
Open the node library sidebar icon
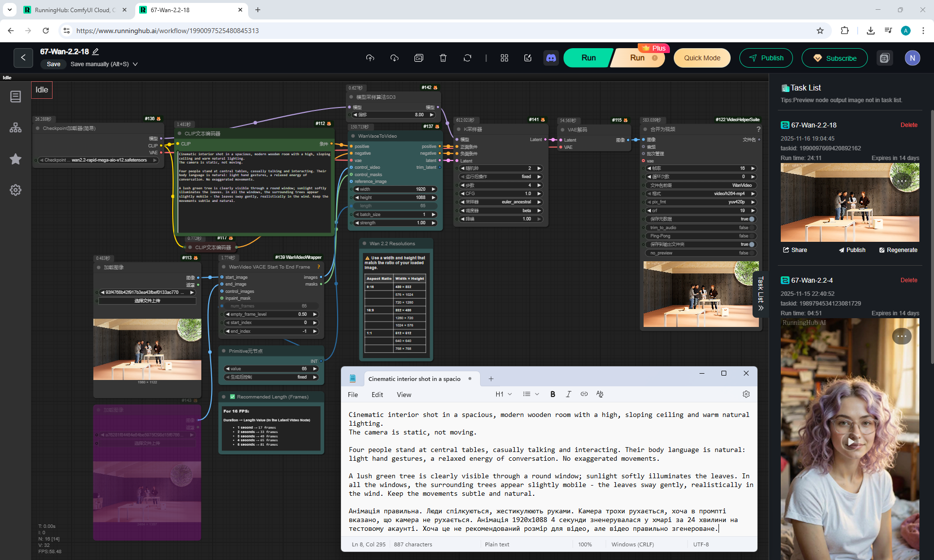point(16,127)
